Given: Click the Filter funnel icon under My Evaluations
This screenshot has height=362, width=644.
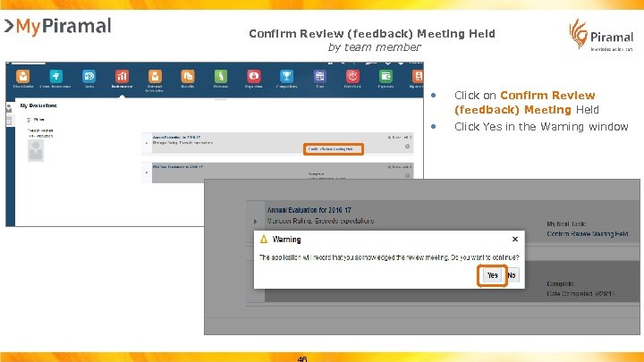Looking at the screenshot, I should (29, 120).
